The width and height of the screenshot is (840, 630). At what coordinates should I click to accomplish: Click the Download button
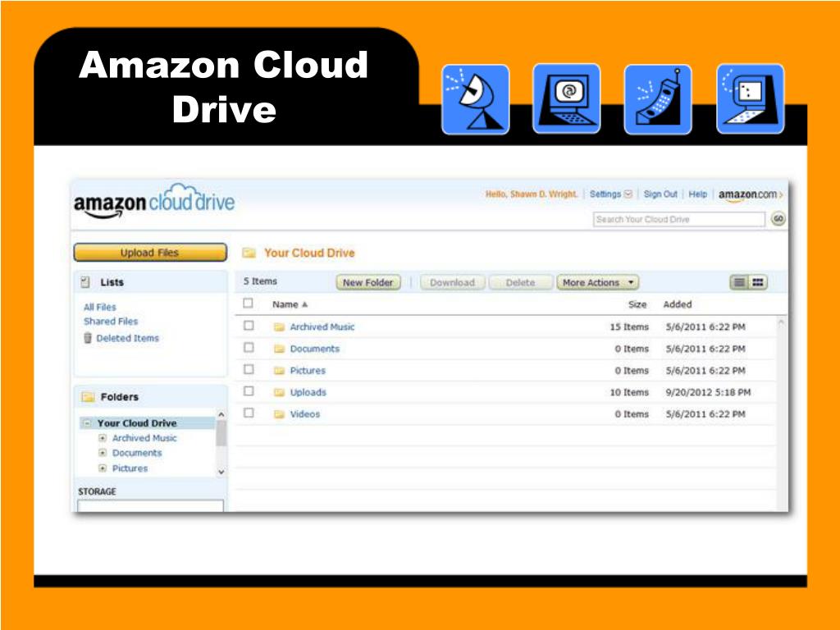point(452,282)
